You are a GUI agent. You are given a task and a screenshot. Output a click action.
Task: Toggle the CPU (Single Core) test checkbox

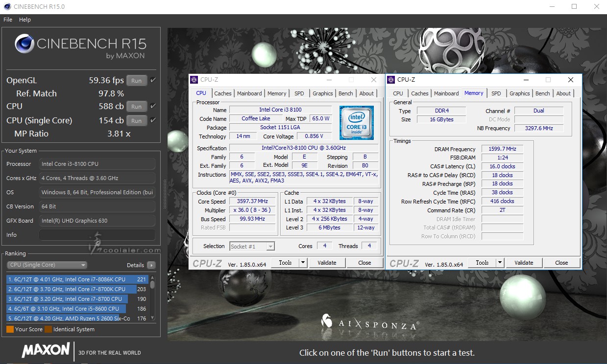click(x=153, y=120)
